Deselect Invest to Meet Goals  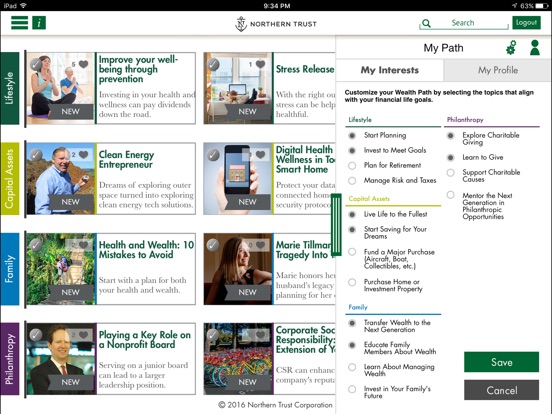[352, 151]
